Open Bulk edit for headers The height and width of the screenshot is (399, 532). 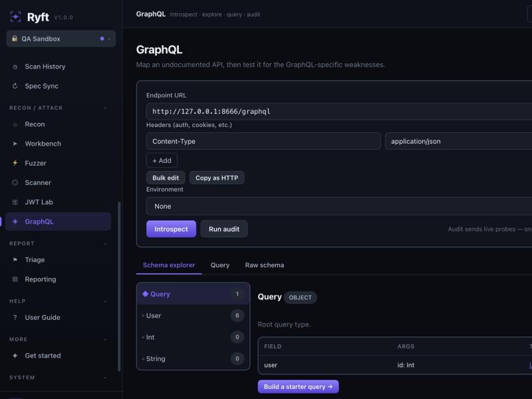click(x=166, y=178)
